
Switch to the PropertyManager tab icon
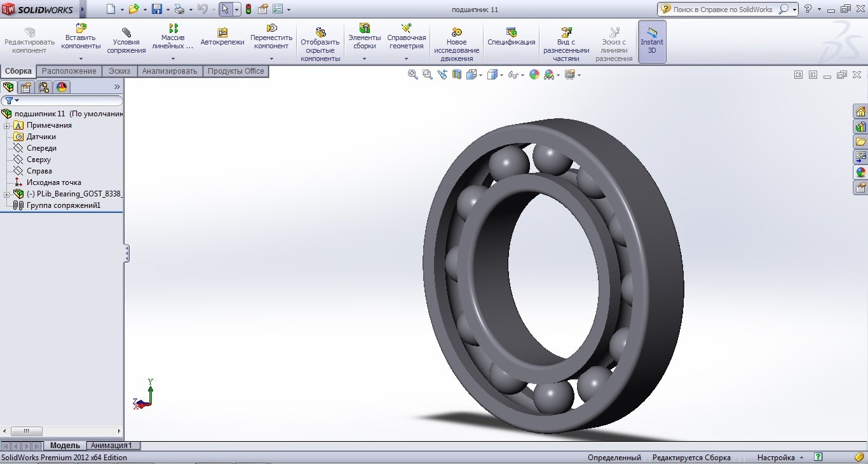pos(26,87)
